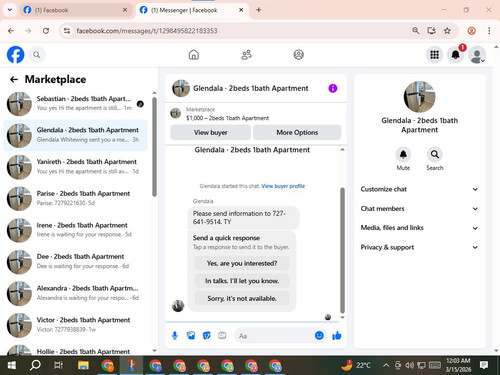
Task: Click the conversation list scrollbar
Action: (154, 147)
